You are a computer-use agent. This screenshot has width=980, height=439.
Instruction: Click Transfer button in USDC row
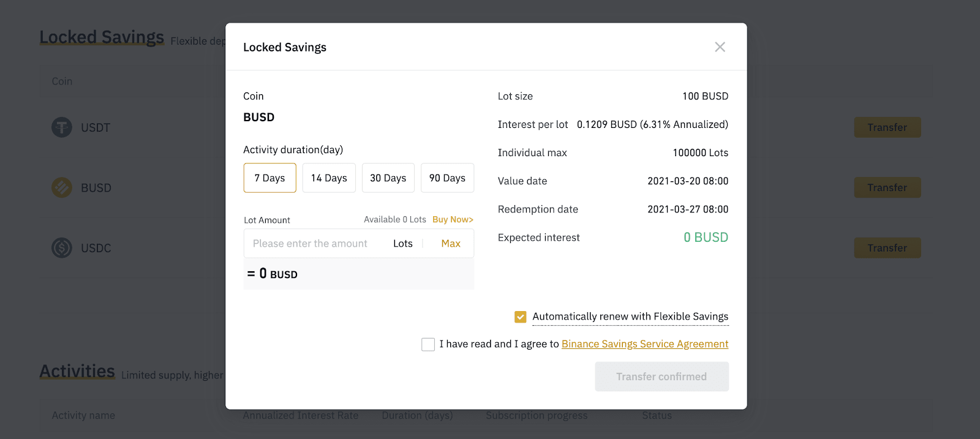coord(888,248)
